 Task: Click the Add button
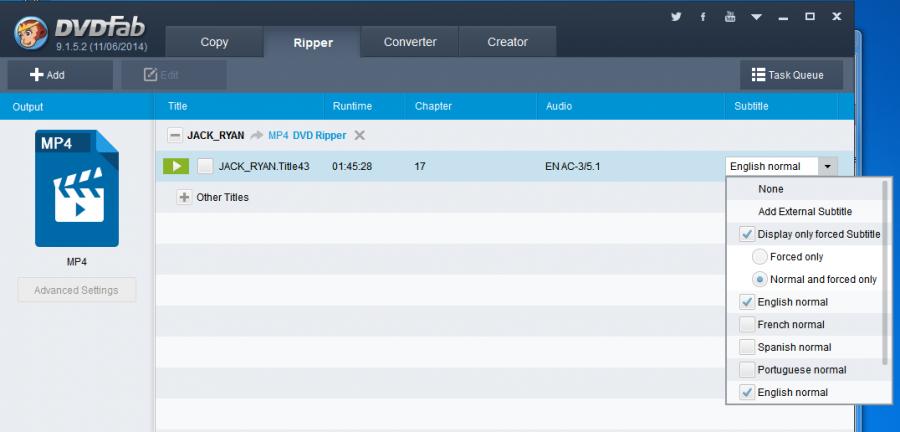click(x=60, y=75)
